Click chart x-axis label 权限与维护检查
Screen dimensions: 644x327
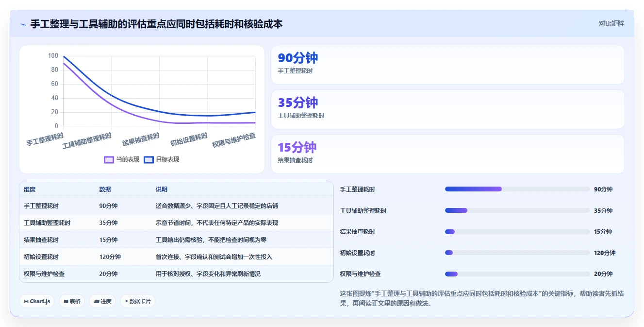[234, 140]
